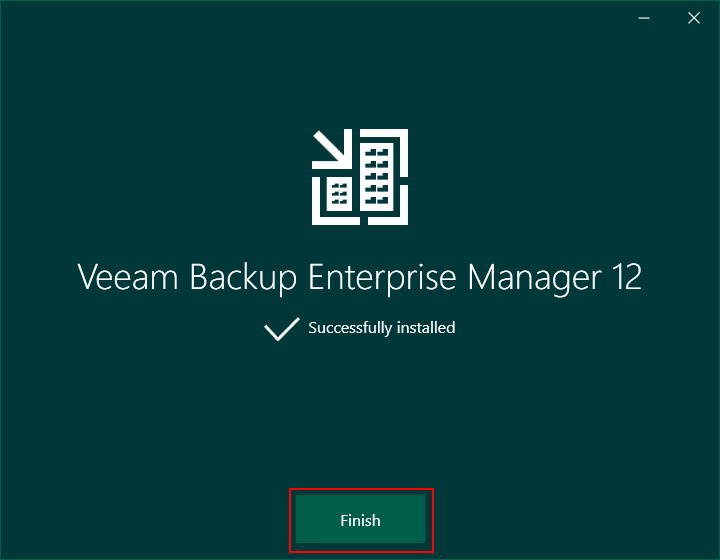Click the Finish button
Image resolution: width=720 pixels, height=560 pixels.
coord(360,519)
